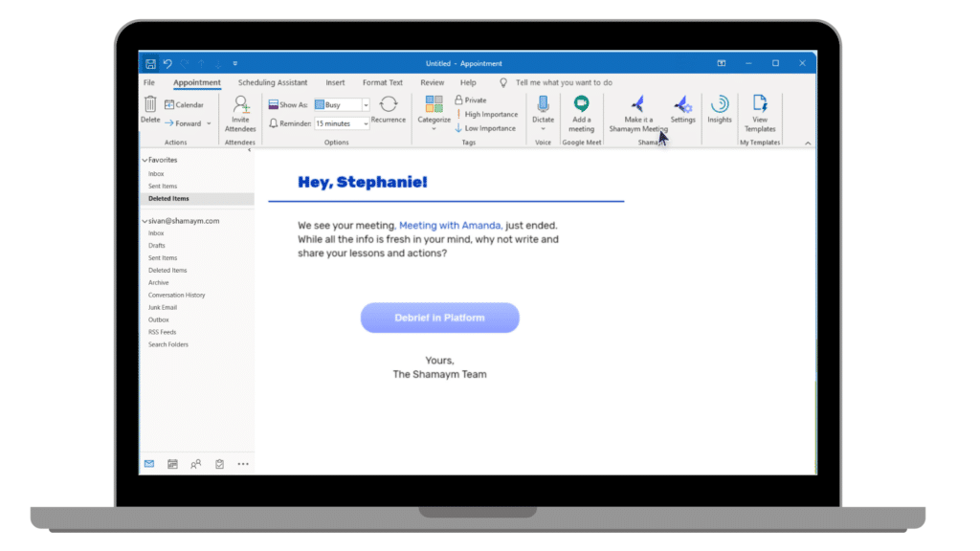
Task: Open Sent Items under sivan@shamaym.com
Action: coord(163,258)
